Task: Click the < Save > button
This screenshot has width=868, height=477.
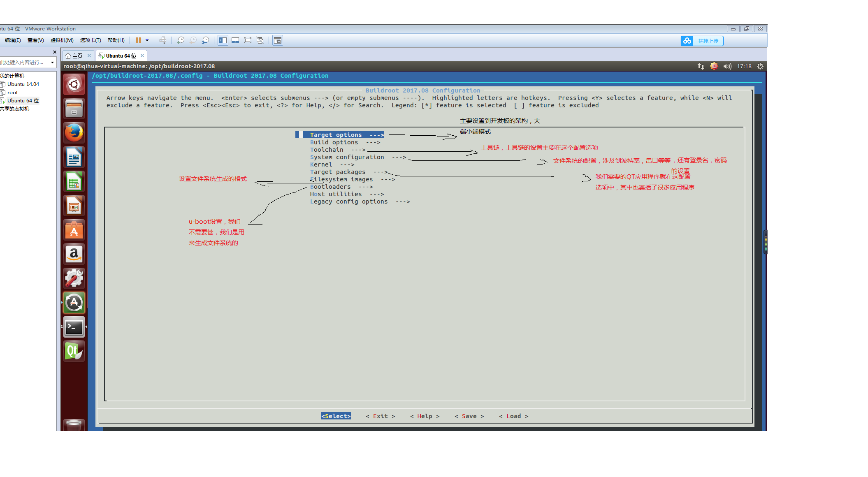Action: [469, 416]
